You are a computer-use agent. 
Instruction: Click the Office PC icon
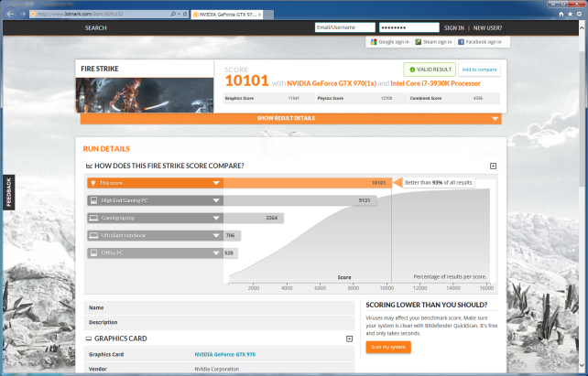click(93, 253)
